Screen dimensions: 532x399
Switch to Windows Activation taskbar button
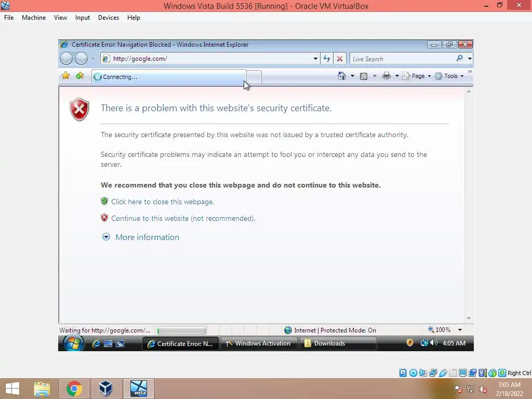tap(259, 343)
